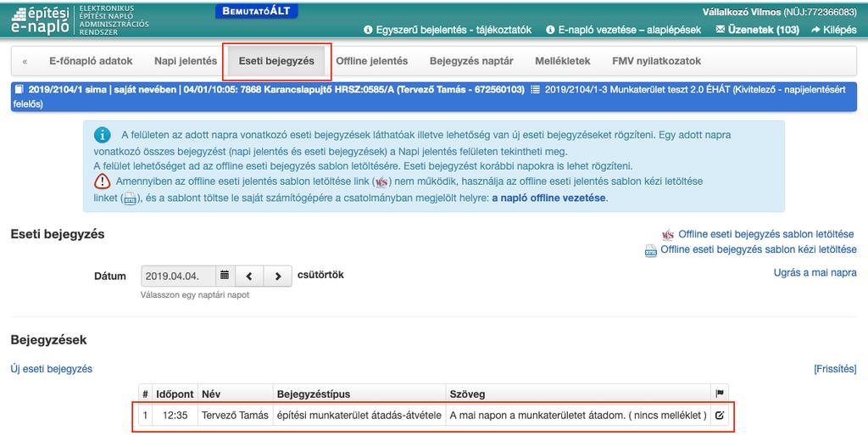Screen dimensions: 868x447
Task: Open the E-főnapló adatok tab
Action: pyautogui.click(x=91, y=61)
